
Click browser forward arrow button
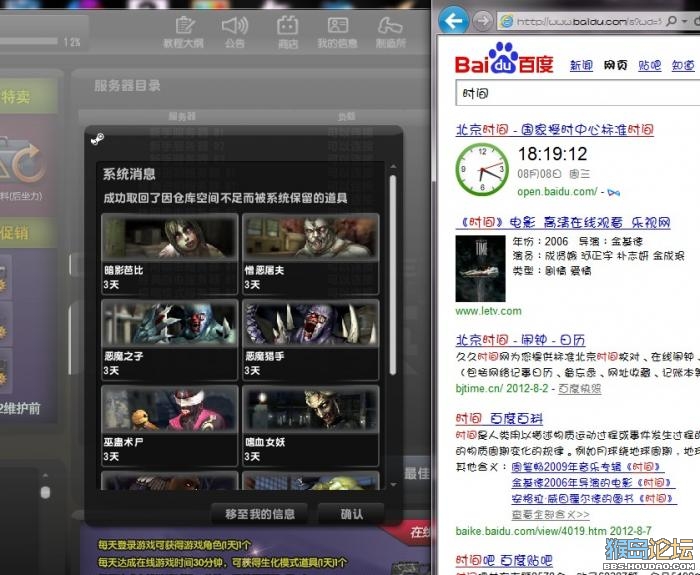[482, 21]
